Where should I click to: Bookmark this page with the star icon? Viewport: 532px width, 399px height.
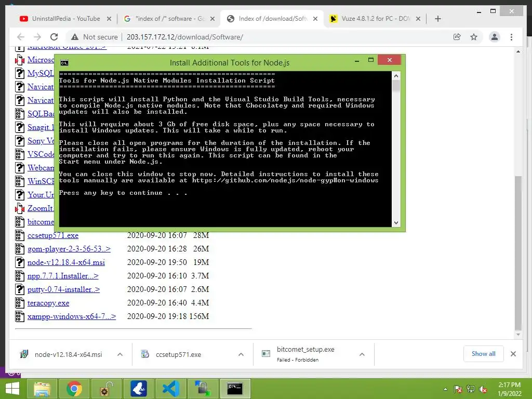[x=474, y=37]
